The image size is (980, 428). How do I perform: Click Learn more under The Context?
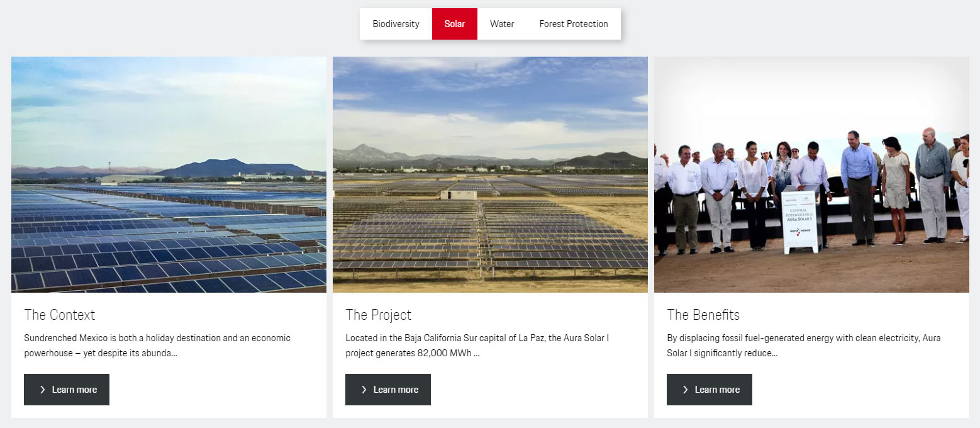(x=67, y=390)
